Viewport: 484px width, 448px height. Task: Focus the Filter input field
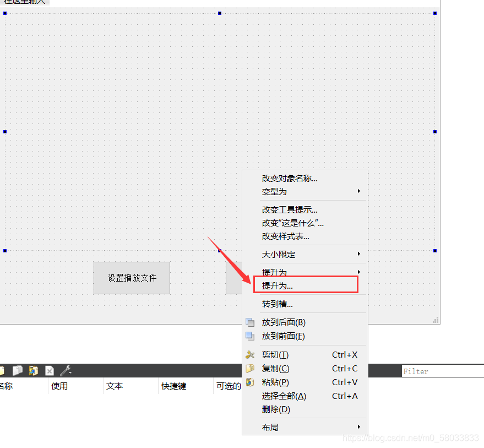[443, 371]
